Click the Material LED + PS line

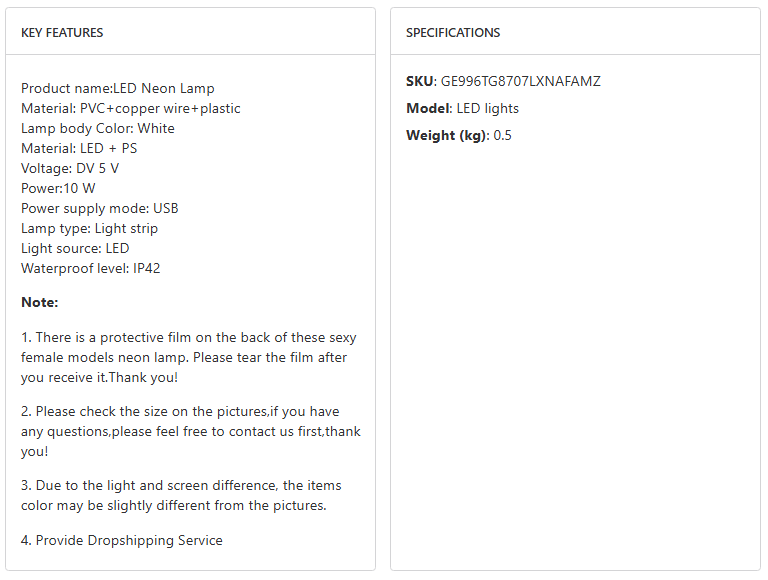pos(79,148)
